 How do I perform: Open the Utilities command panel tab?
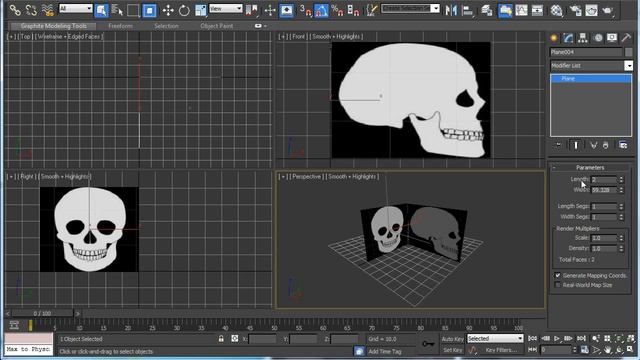click(626, 38)
